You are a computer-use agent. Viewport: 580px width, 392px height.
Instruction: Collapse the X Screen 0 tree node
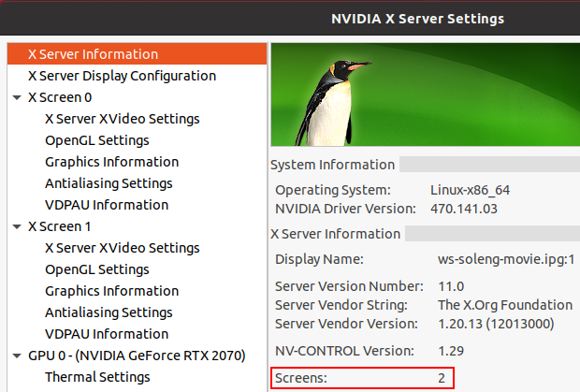(x=18, y=97)
